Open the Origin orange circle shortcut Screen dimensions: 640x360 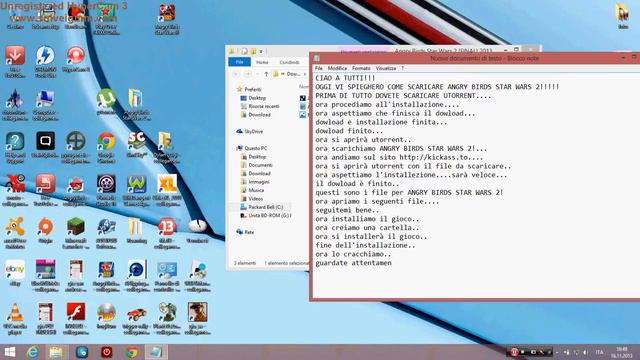click(x=45, y=230)
